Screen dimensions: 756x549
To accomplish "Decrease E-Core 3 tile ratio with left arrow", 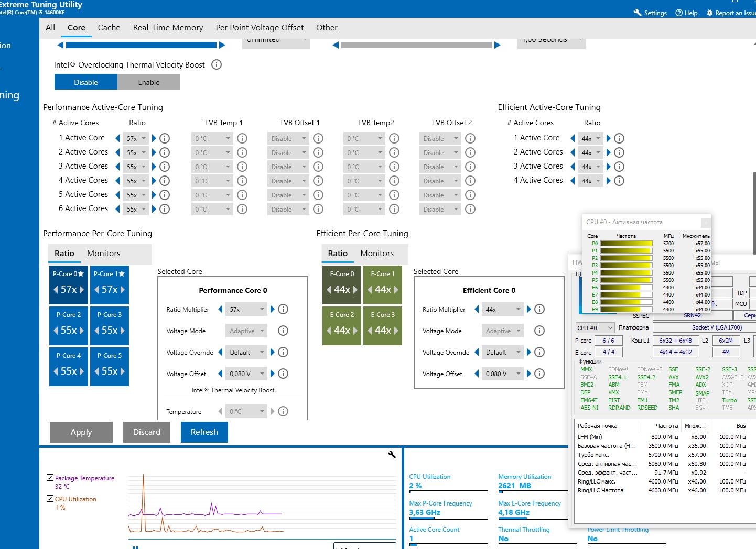I will (x=370, y=331).
